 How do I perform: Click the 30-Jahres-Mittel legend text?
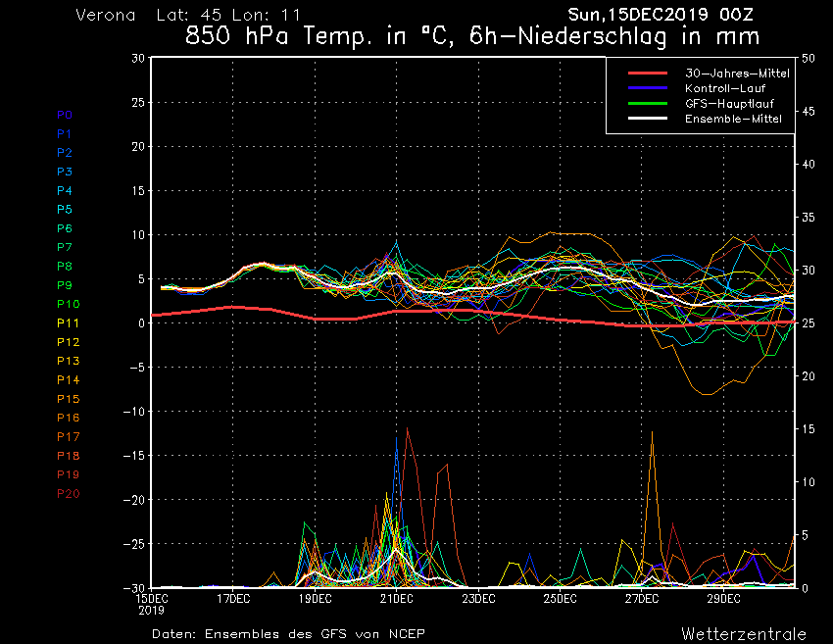[737, 74]
